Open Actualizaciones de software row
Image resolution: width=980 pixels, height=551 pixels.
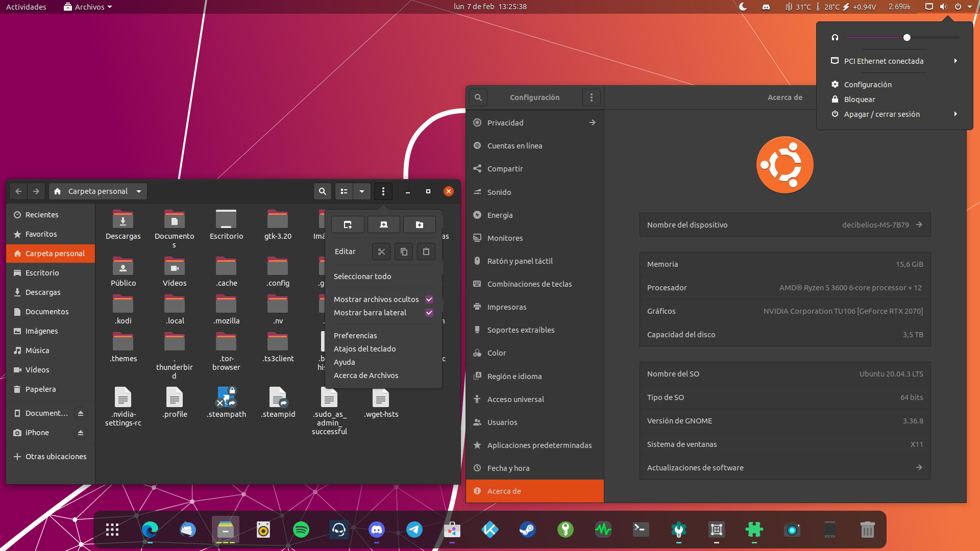785,468
